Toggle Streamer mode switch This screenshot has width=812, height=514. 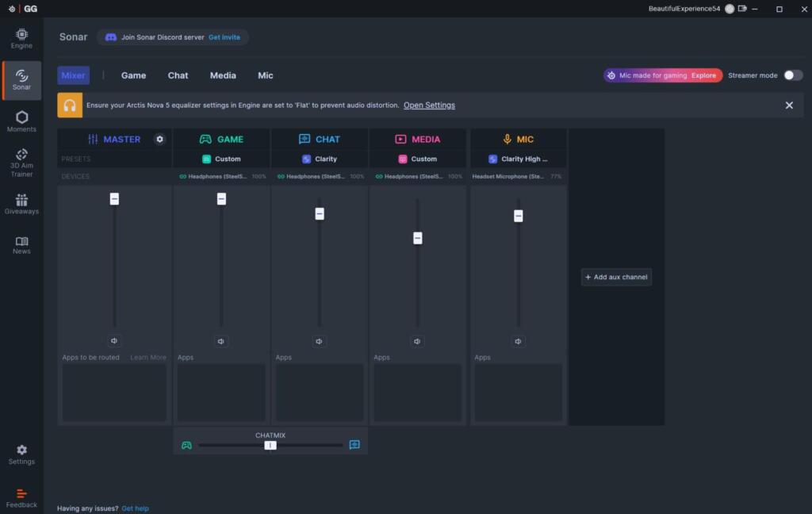coord(793,75)
